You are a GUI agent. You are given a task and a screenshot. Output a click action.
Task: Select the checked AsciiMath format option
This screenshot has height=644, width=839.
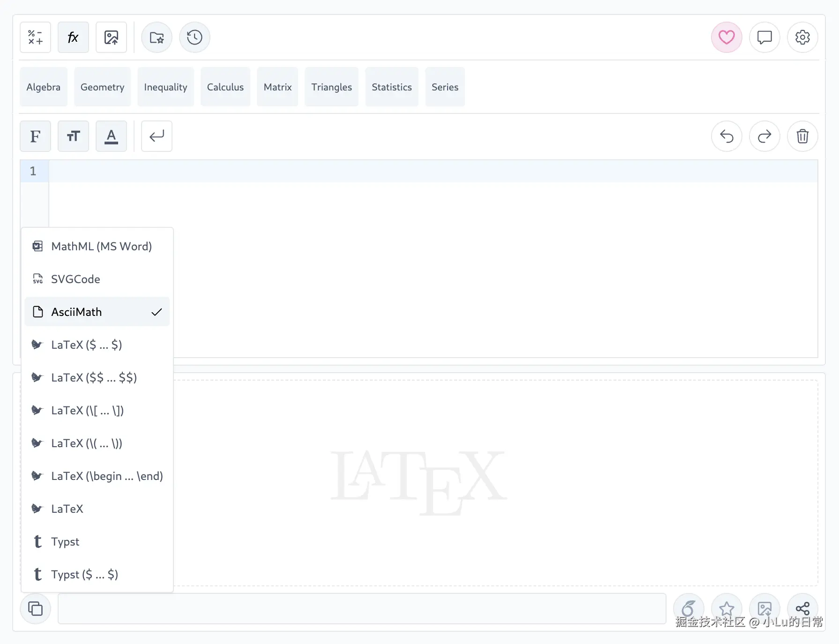point(97,312)
